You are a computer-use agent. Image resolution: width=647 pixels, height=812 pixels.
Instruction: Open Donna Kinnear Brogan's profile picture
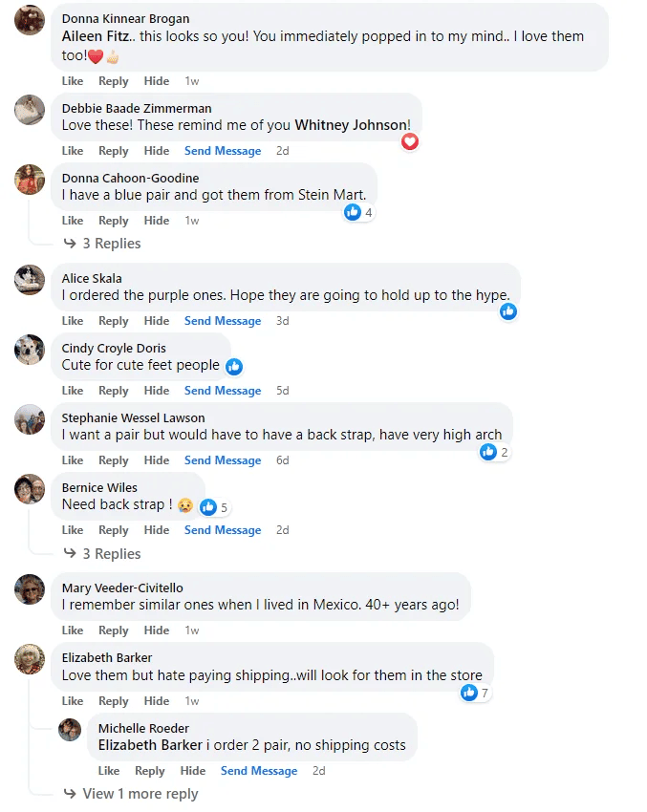pos(30,19)
